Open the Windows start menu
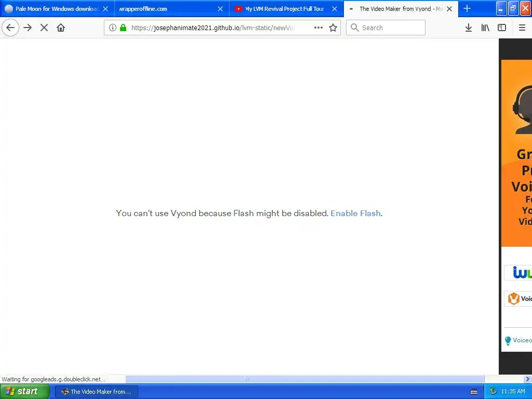Screen dimensions: 532x399 tap(25, 392)
